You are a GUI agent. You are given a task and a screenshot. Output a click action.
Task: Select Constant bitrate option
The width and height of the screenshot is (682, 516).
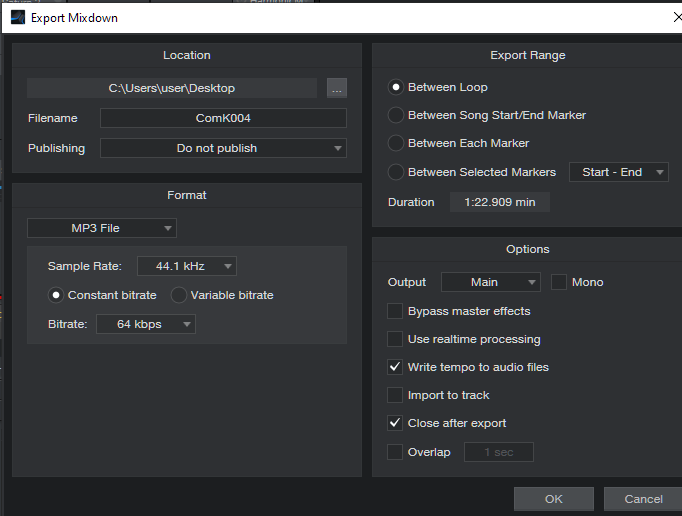coord(56,295)
